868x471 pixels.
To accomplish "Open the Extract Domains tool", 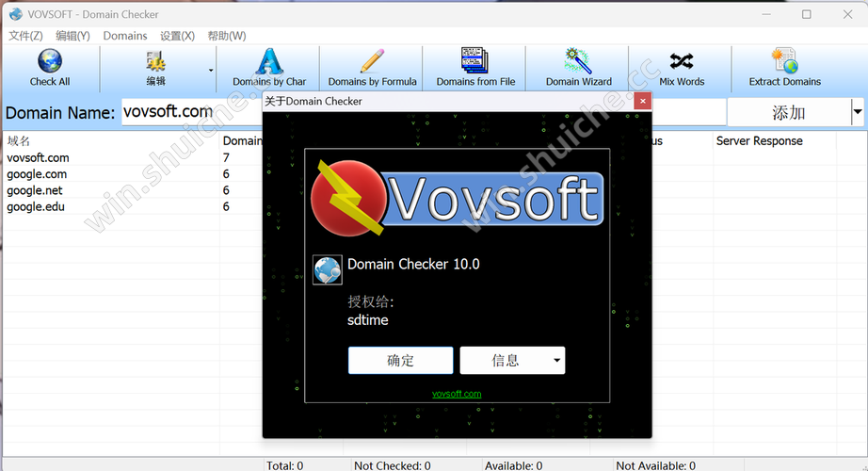I will (x=784, y=62).
